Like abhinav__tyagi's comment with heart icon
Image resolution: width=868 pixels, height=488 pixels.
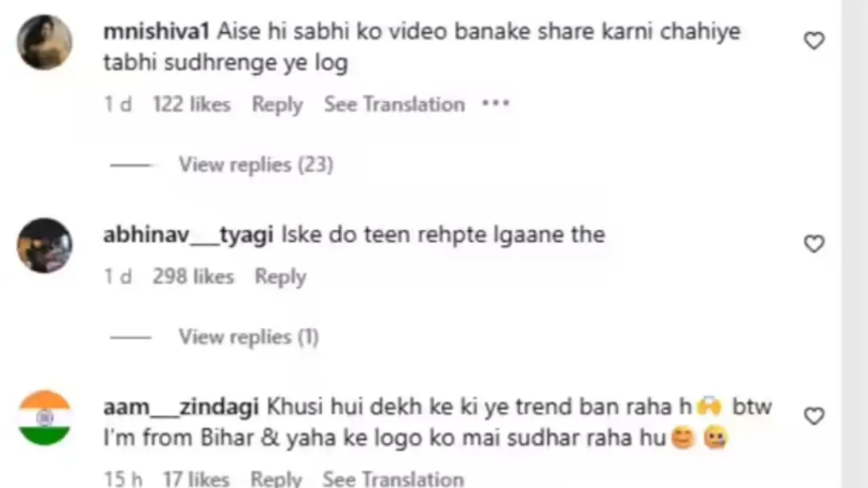(x=814, y=243)
